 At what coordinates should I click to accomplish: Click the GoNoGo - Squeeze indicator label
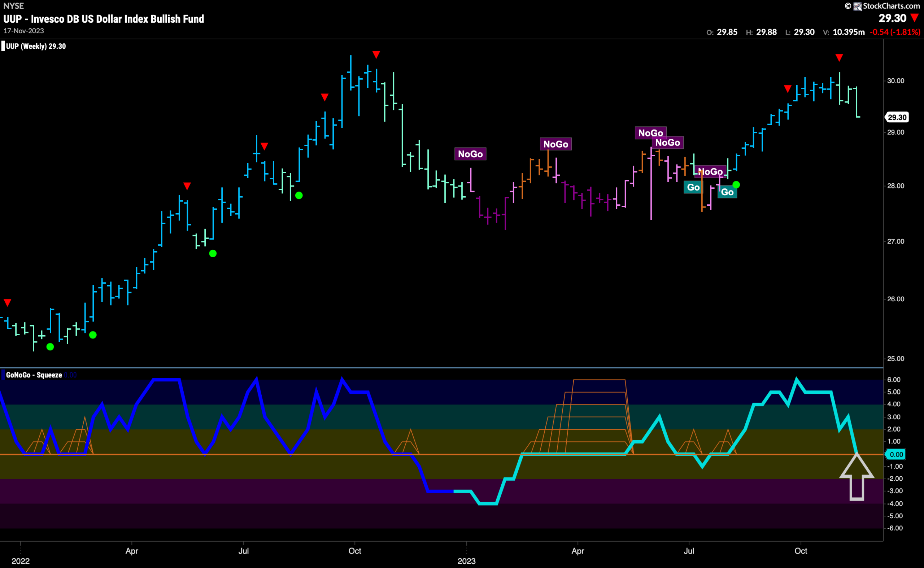(x=34, y=375)
